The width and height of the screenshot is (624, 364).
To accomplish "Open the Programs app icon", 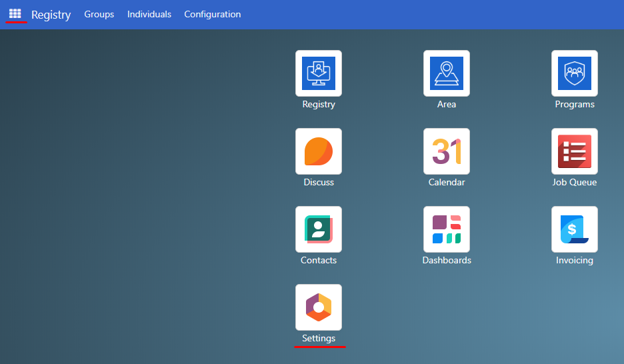I will click(x=574, y=73).
